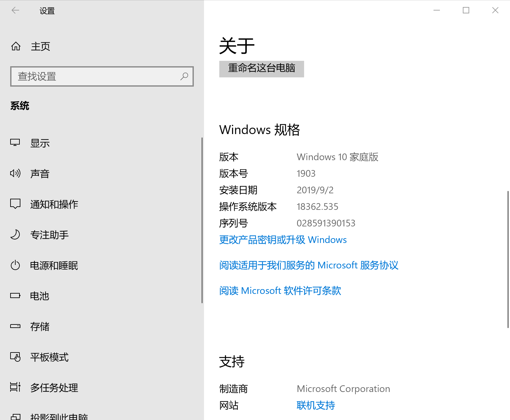
Task: Click the search magnifier icon
Action: (184, 76)
